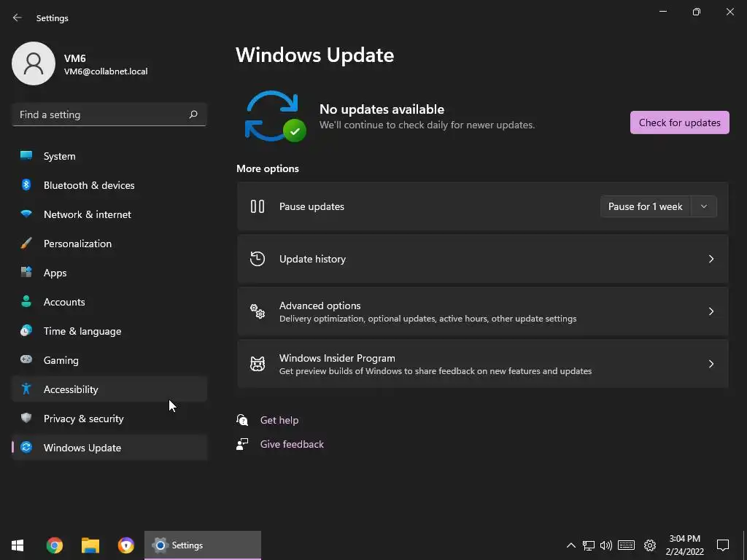
Task: Click Pause for 1 week button
Action: click(x=645, y=206)
